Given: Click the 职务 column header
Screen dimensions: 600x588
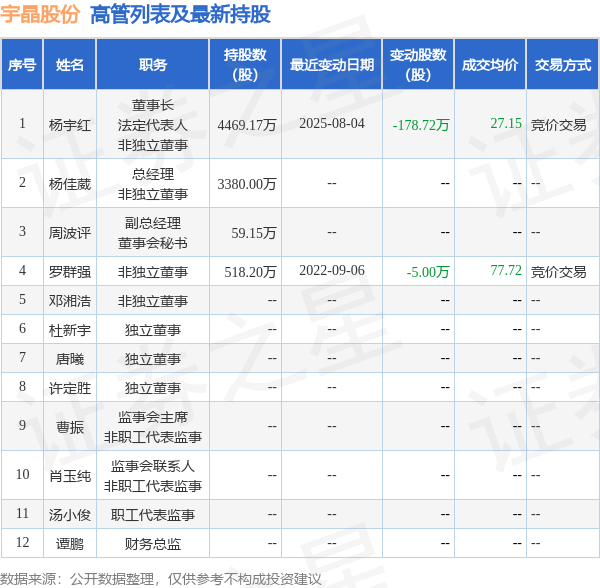Looking at the screenshot, I should pos(153,65).
